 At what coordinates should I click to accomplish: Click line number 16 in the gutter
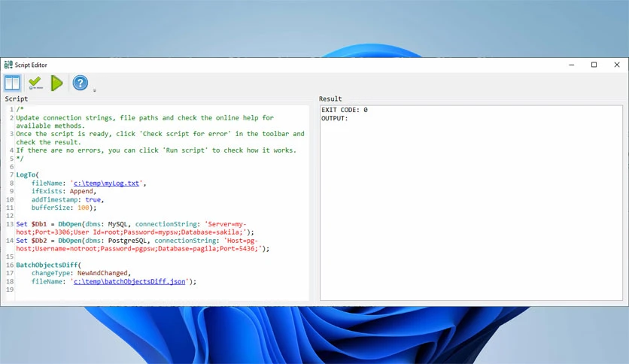point(10,265)
